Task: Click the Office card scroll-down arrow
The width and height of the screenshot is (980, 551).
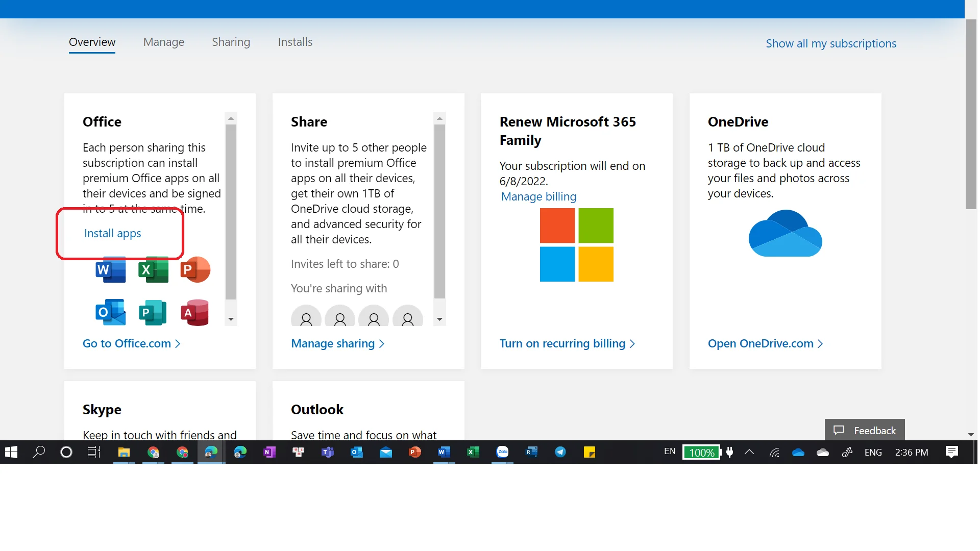Action: tap(231, 320)
